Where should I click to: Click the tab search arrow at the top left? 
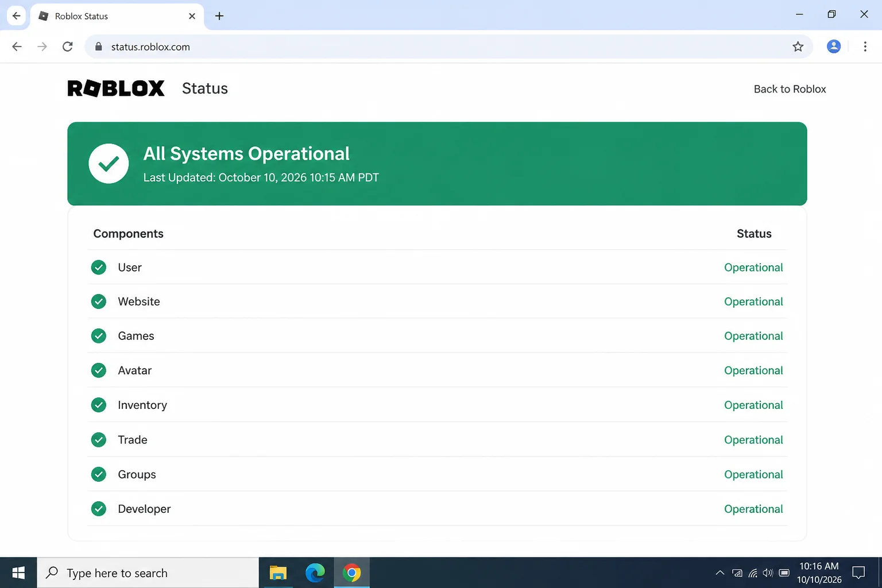(16, 16)
